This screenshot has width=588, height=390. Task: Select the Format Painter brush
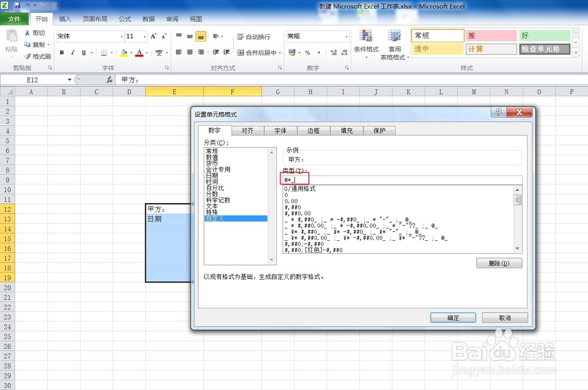(27, 56)
